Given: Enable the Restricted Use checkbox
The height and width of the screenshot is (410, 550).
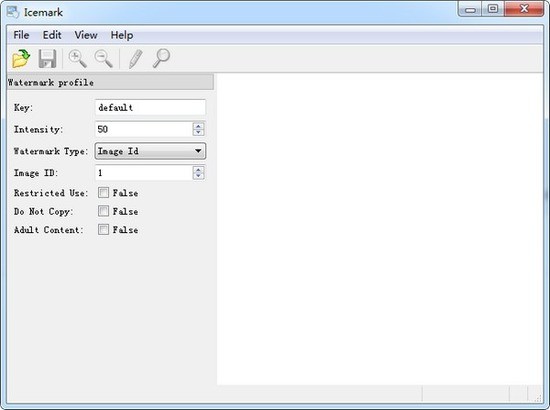Looking at the screenshot, I should click(103, 193).
